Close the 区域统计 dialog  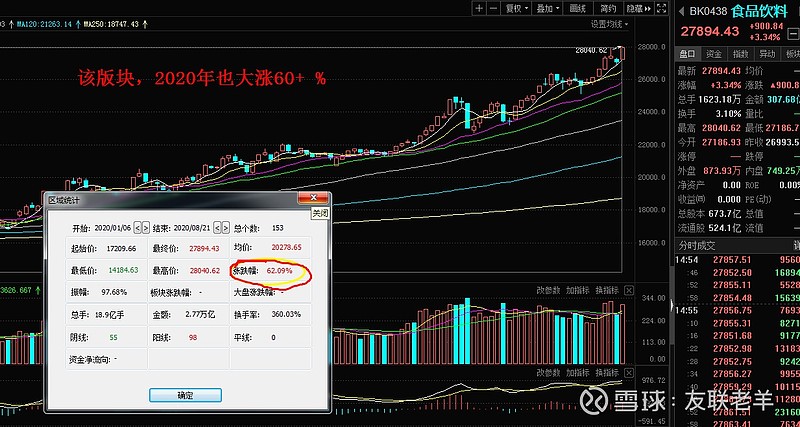pos(313,198)
